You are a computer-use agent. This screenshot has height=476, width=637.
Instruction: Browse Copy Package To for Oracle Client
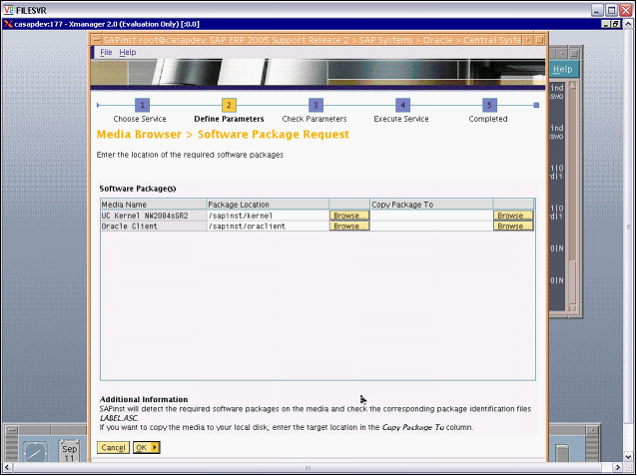tap(513, 226)
